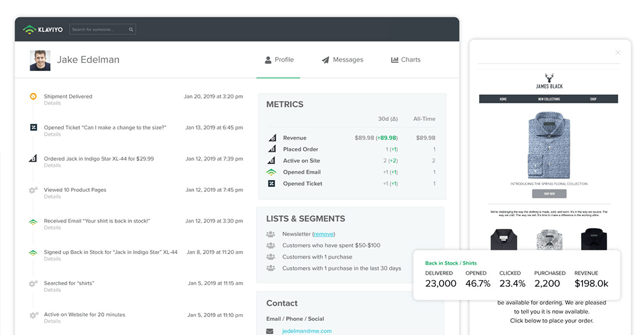Click the blue floral shirt image
644x335 pixels.
(x=549, y=145)
